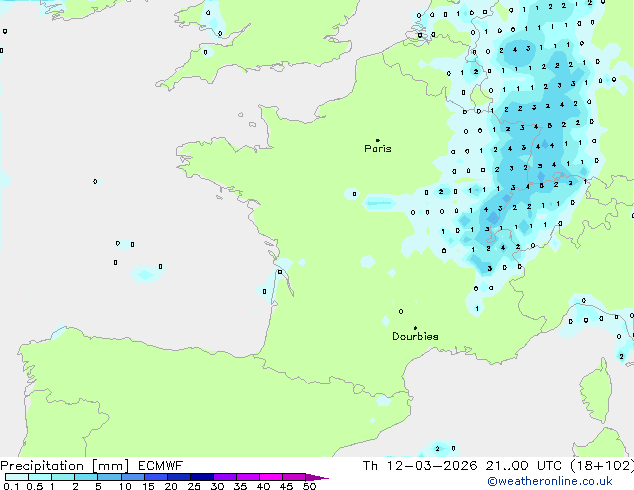Select the Dourbies location dot marker

click(415, 328)
